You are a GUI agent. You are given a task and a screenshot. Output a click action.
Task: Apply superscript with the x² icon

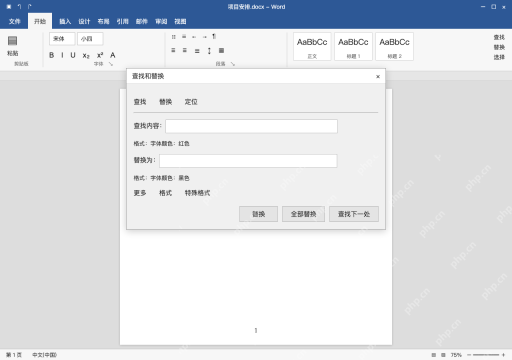tap(100, 55)
